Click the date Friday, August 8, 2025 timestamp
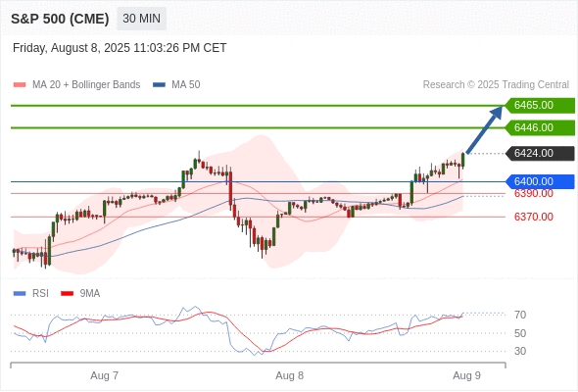The height and width of the screenshot is (392, 578). click(x=120, y=48)
